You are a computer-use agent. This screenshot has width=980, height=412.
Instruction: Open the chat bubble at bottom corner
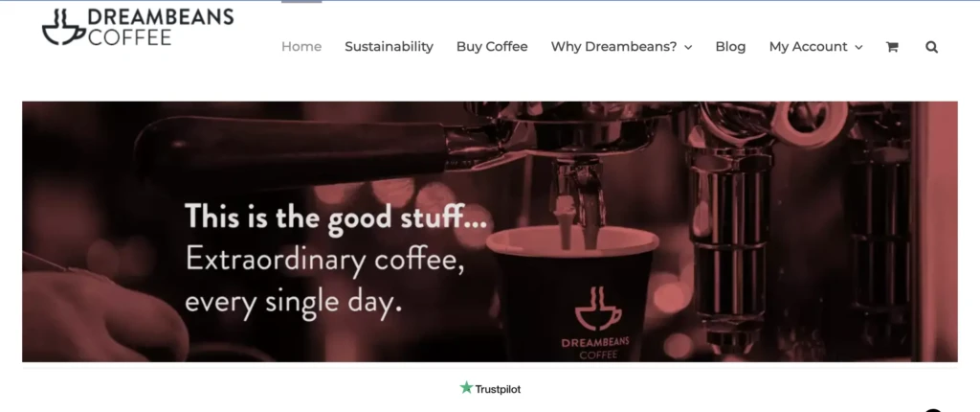tap(933, 409)
